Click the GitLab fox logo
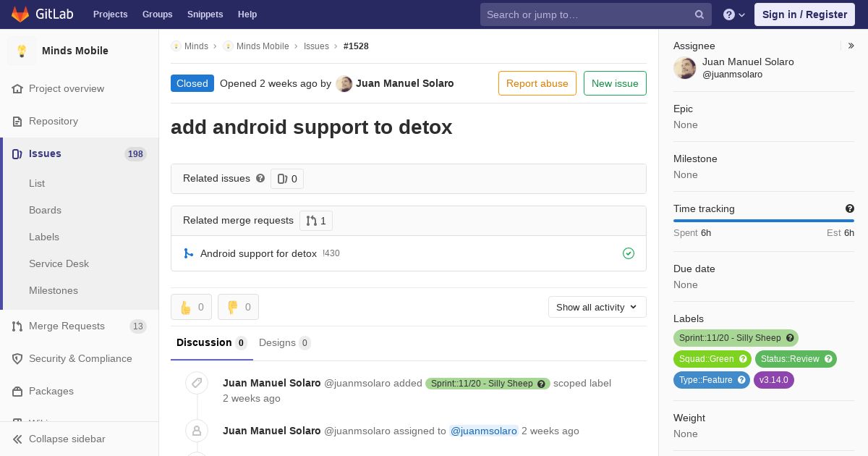 click(20, 14)
